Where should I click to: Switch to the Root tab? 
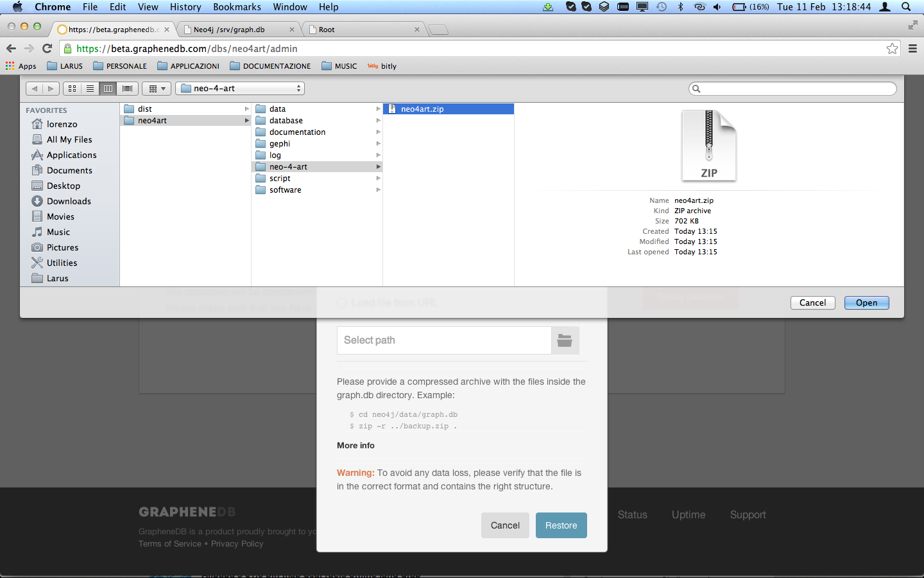(x=363, y=30)
